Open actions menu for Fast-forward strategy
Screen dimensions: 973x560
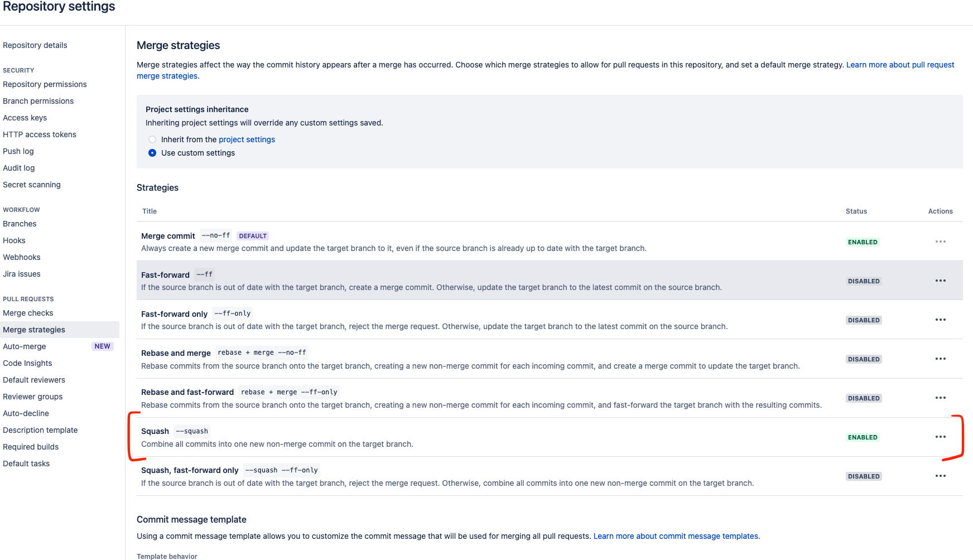click(x=941, y=281)
